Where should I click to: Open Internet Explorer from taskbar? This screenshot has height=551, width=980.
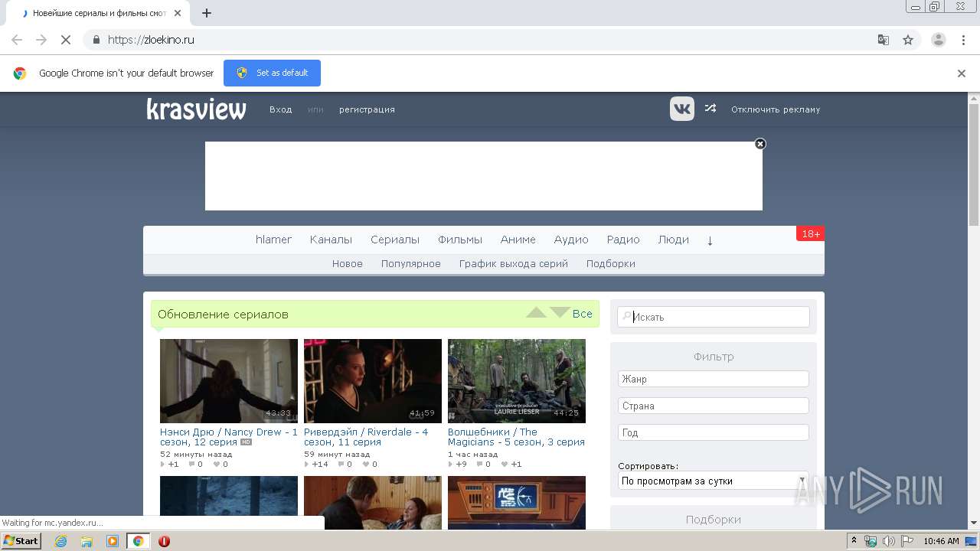[x=60, y=541]
